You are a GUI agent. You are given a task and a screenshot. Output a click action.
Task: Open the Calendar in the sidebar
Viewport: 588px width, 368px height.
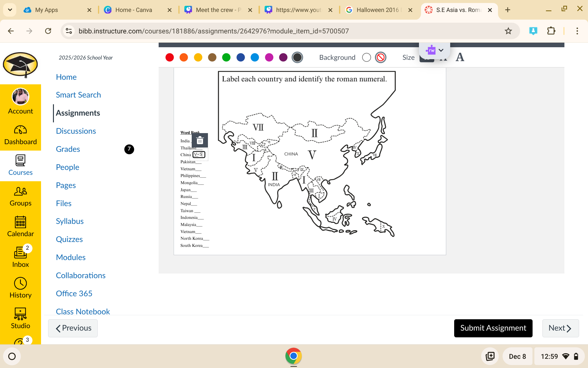20,226
